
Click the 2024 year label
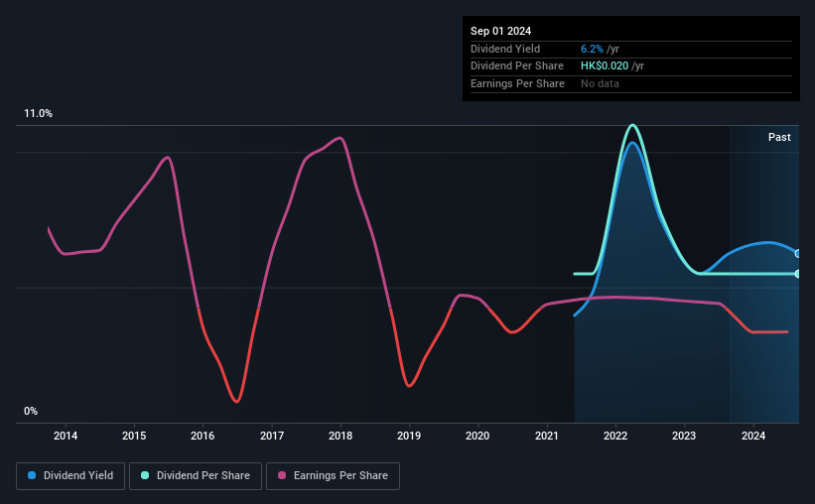pyautogui.click(x=753, y=436)
